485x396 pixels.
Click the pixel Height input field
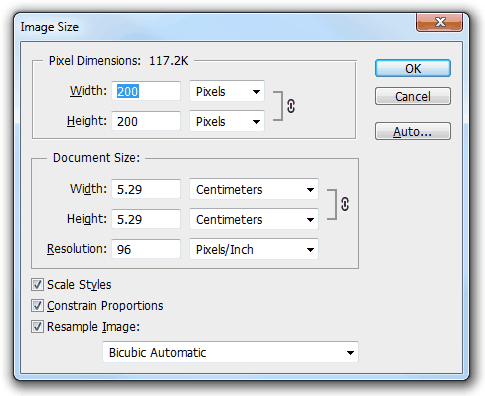click(146, 121)
